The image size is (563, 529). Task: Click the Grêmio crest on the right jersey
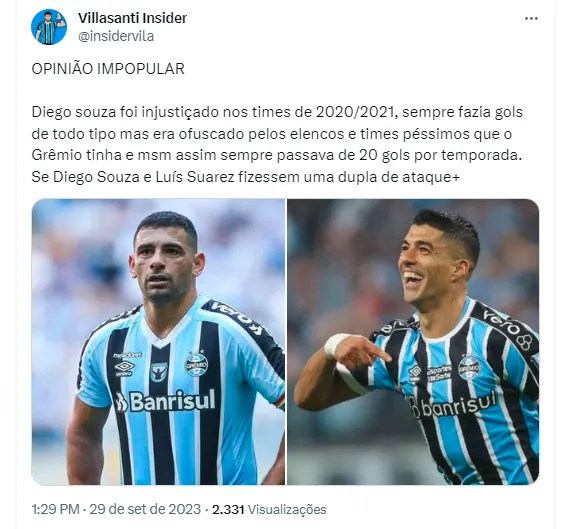[x=469, y=367]
